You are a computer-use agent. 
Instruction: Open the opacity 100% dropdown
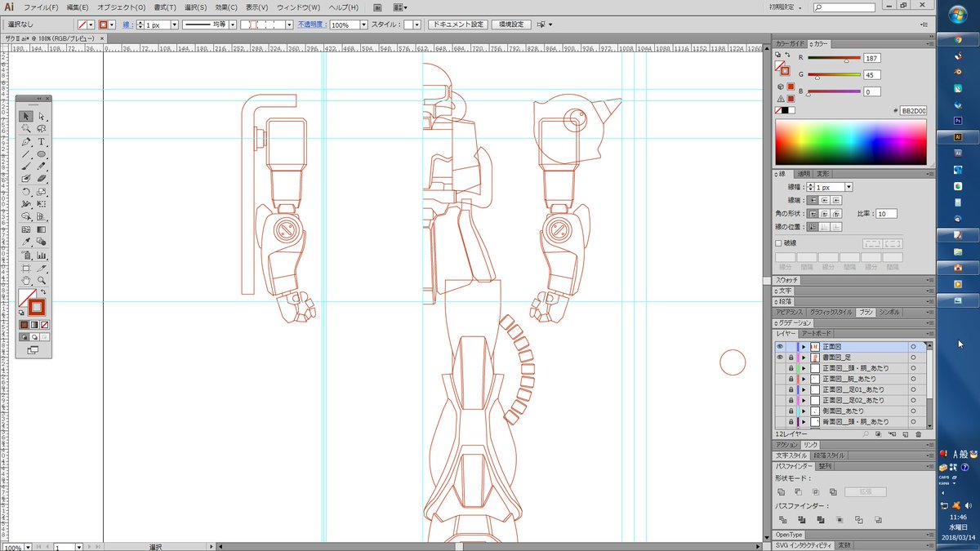[x=364, y=25]
